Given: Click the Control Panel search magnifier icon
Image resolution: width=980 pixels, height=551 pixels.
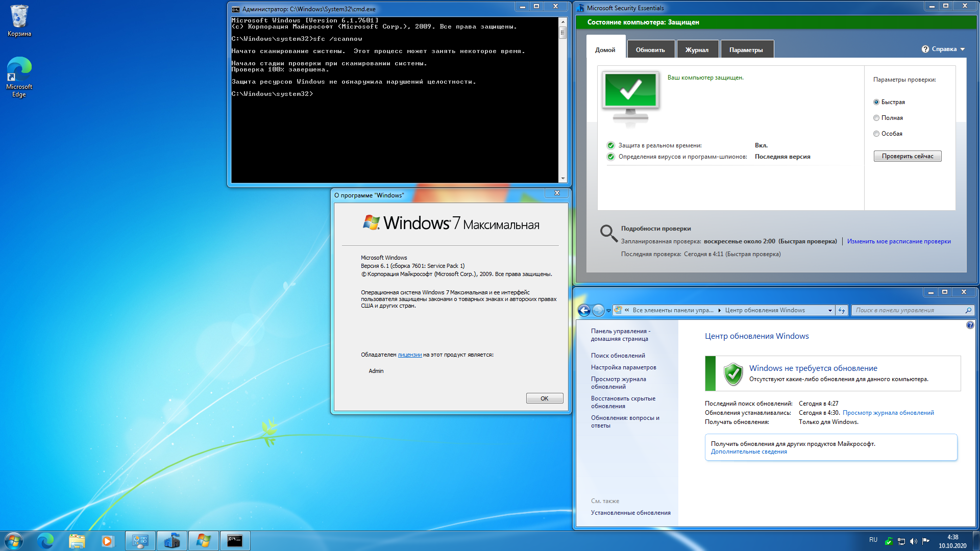Looking at the screenshot, I should pyautogui.click(x=968, y=310).
